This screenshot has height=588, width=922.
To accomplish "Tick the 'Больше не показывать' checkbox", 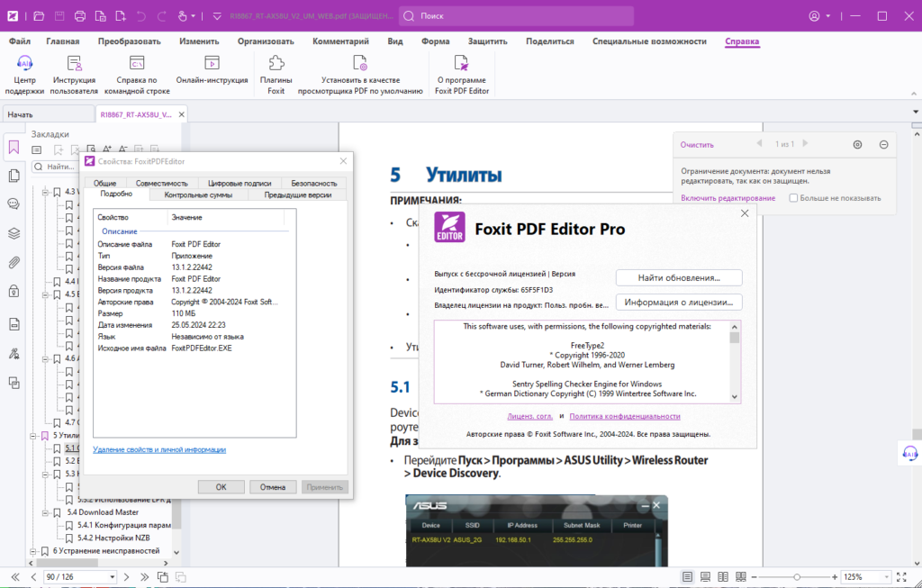I will tap(793, 198).
